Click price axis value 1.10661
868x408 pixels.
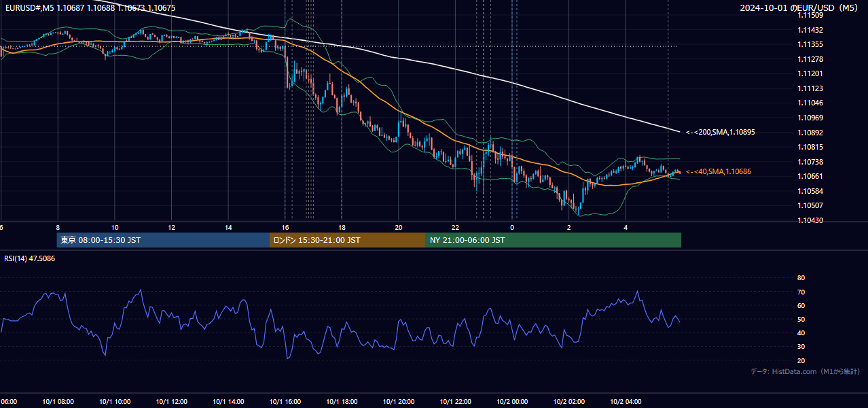tap(810, 176)
